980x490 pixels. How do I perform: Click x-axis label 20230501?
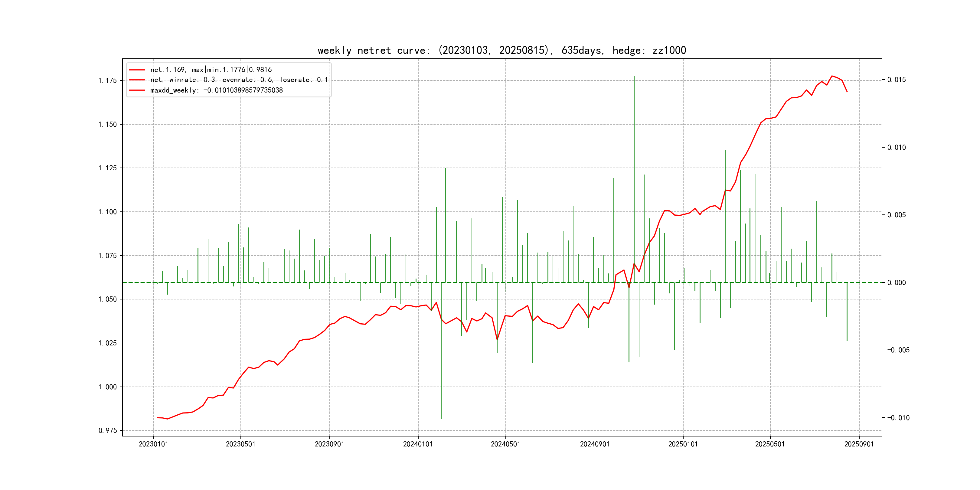coord(240,444)
